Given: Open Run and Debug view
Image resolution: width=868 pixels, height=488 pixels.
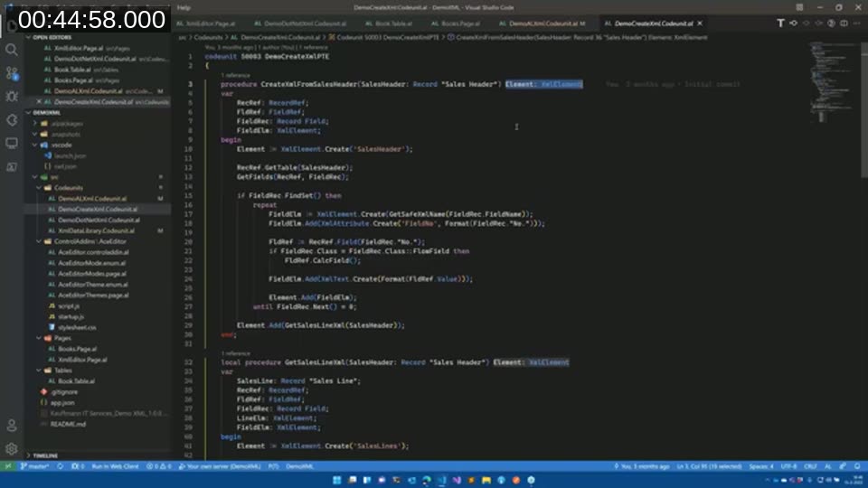Looking at the screenshot, I should (x=12, y=97).
